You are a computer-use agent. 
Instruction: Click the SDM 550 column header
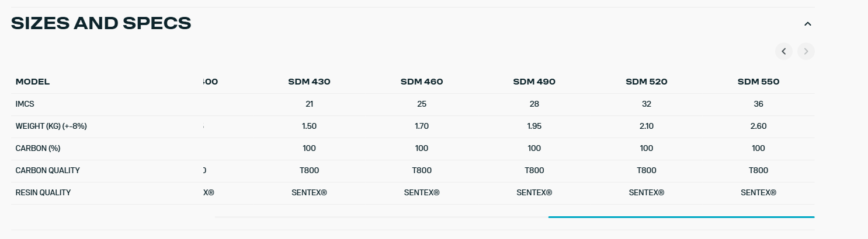pyautogui.click(x=758, y=82)
